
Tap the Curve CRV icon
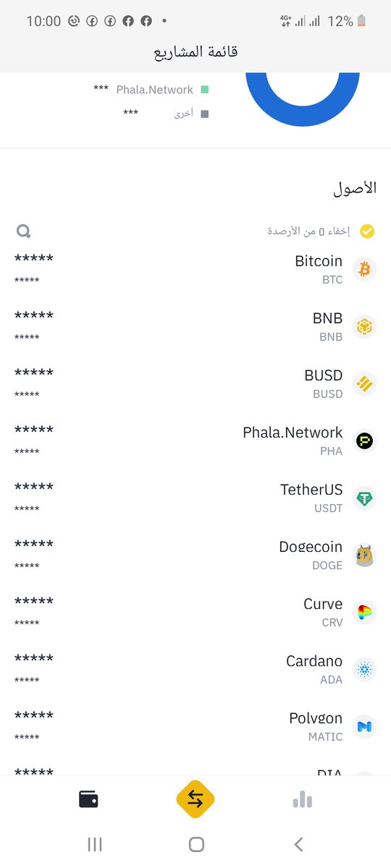[x=364, y=613]
